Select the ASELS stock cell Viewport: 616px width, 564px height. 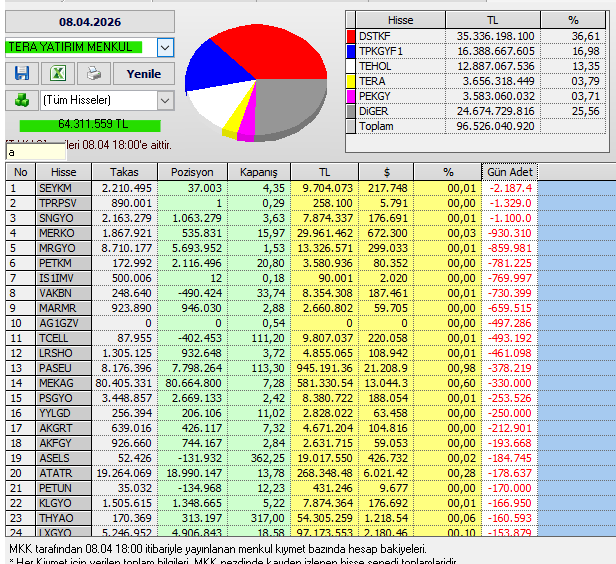[64, 458]
